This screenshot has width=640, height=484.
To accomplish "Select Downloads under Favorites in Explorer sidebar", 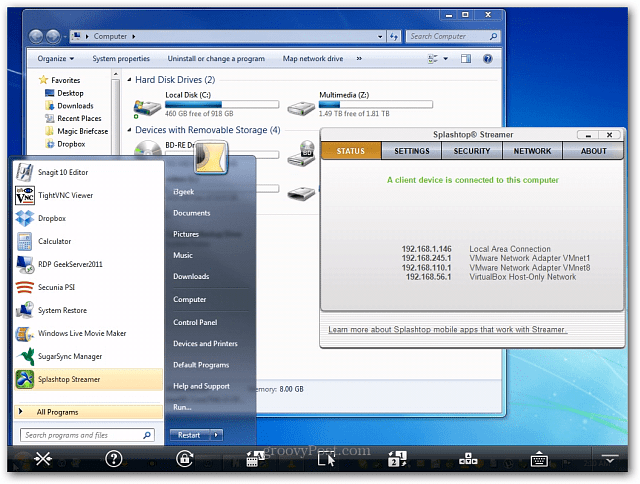I will point(69,106).
